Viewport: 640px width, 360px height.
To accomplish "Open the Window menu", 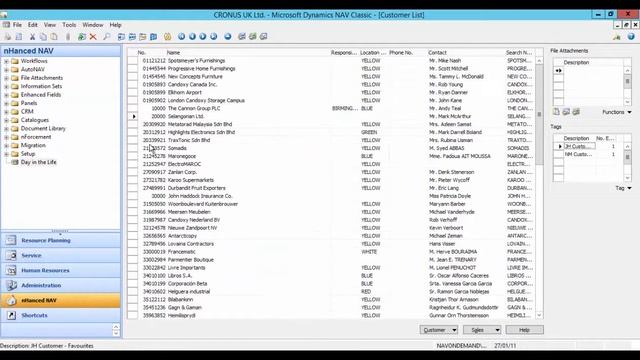I will 93,25.
